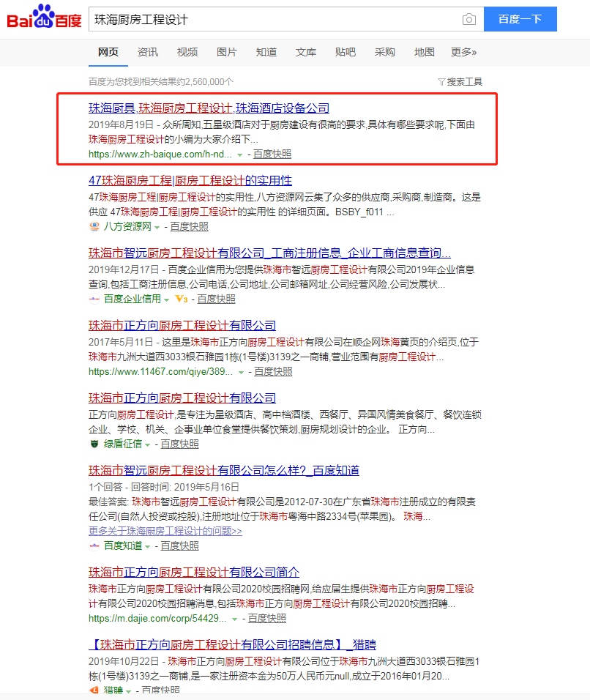Click the https://www.11467.com/qiye/389... URL
Image resolution: width=590 pixels, height=700 pixels.
(x=160, y=371)
